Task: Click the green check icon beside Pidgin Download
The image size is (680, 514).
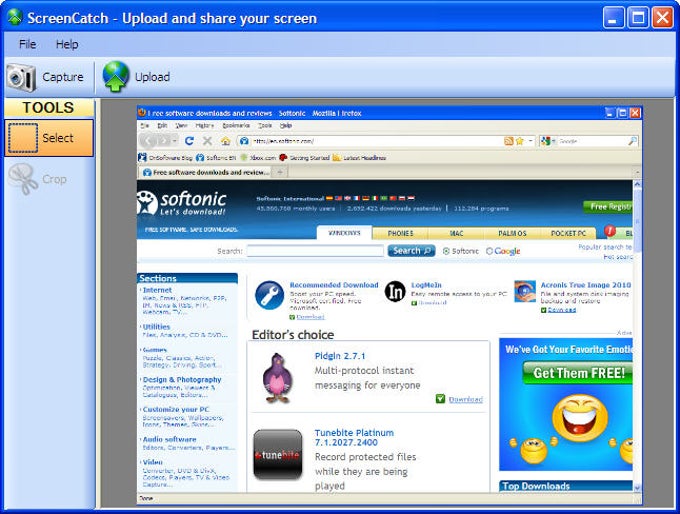Action: click(x=440, y=399)
